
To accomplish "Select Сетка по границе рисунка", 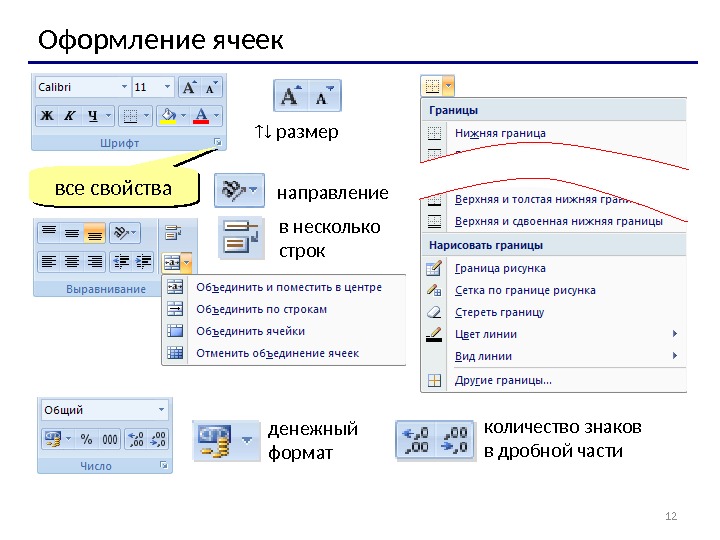I will (553, 290).
